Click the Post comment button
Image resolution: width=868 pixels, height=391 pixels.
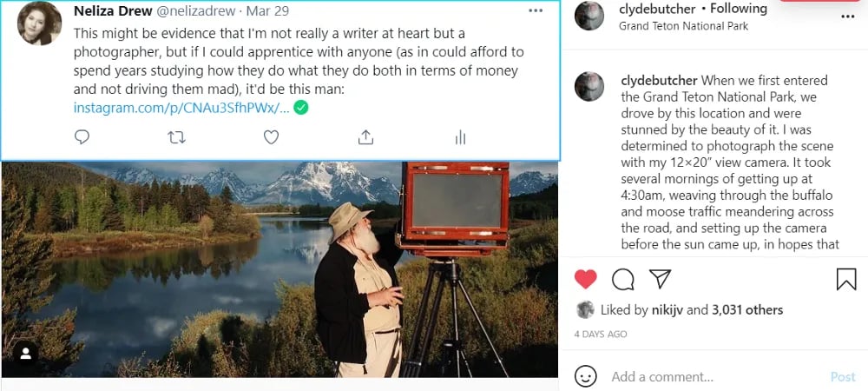coord(843,377)
